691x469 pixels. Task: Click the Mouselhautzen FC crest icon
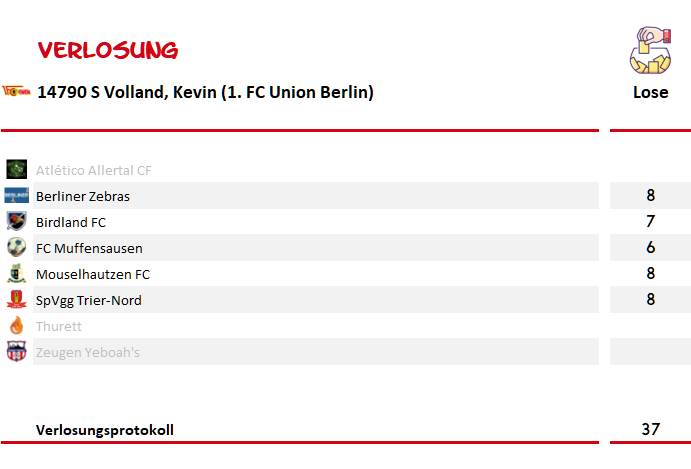tap(16, 273)
